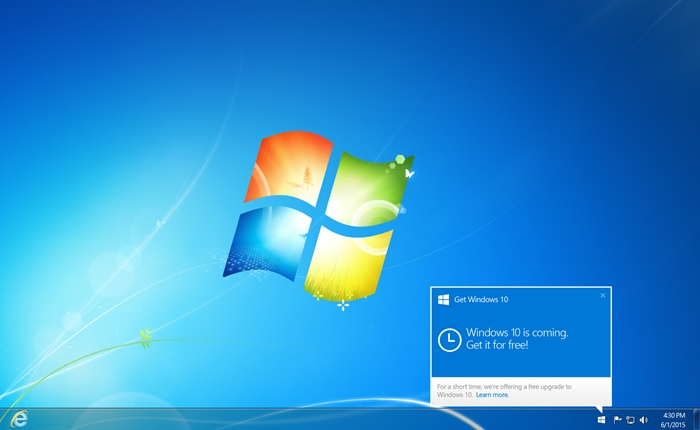Click the clock icon in the notification
This screenshot has width=700, height=430.
tap(450, 340)
